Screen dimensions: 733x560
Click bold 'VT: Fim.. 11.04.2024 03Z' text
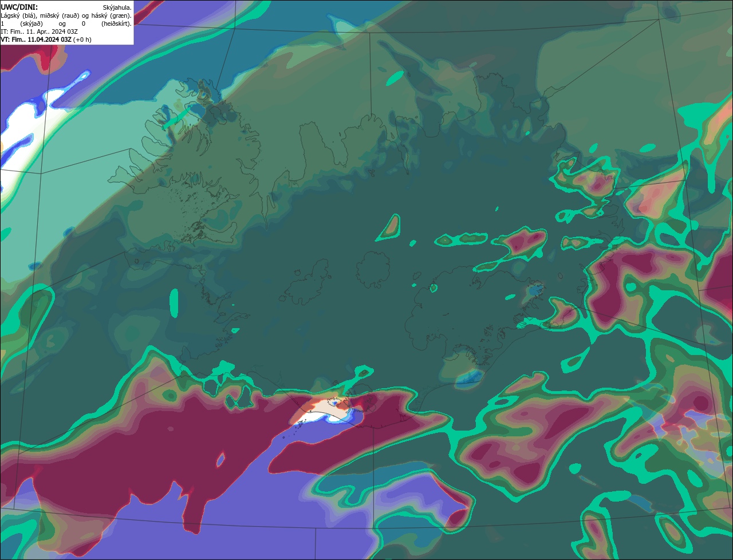[36, 40]
